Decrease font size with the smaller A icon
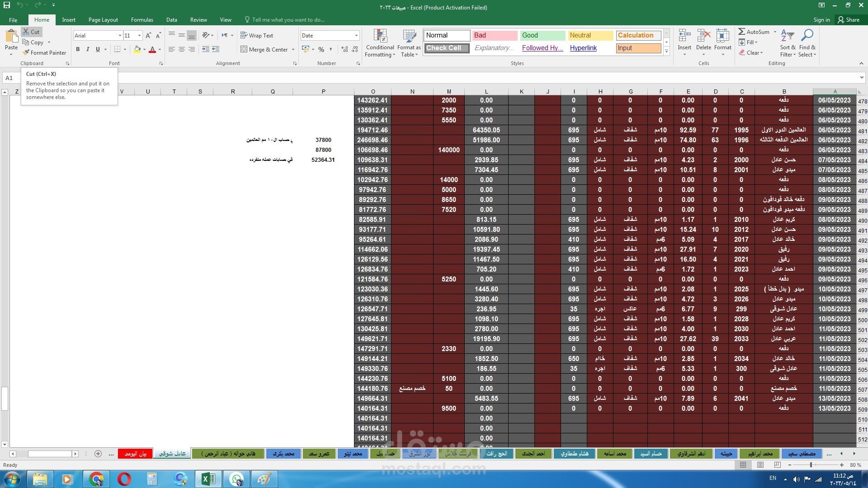This screenshot has height=488, width=868. point(158,35)
